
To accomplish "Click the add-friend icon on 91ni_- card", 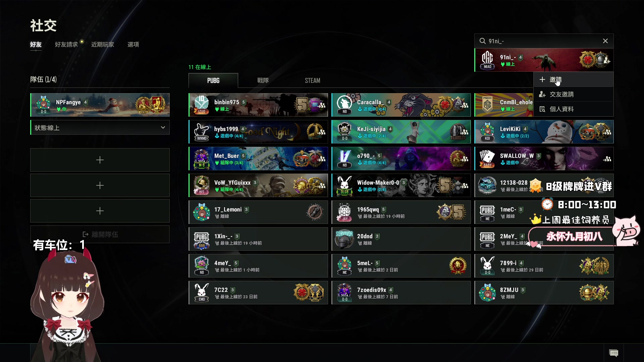I will coord(607,61).
